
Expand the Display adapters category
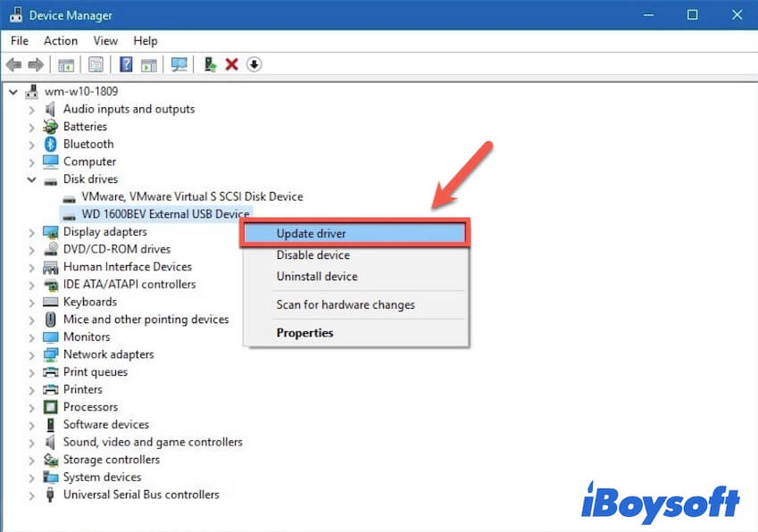click(32, 231)
